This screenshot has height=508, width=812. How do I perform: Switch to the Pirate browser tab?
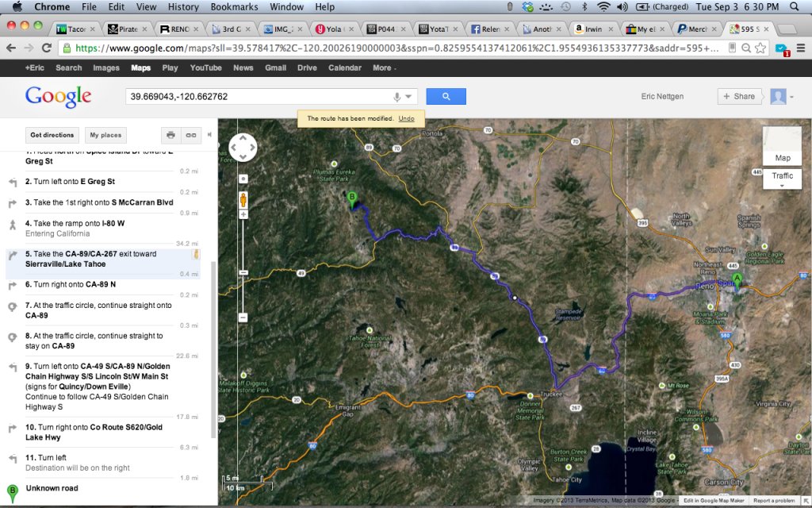[x=127, y=29]
